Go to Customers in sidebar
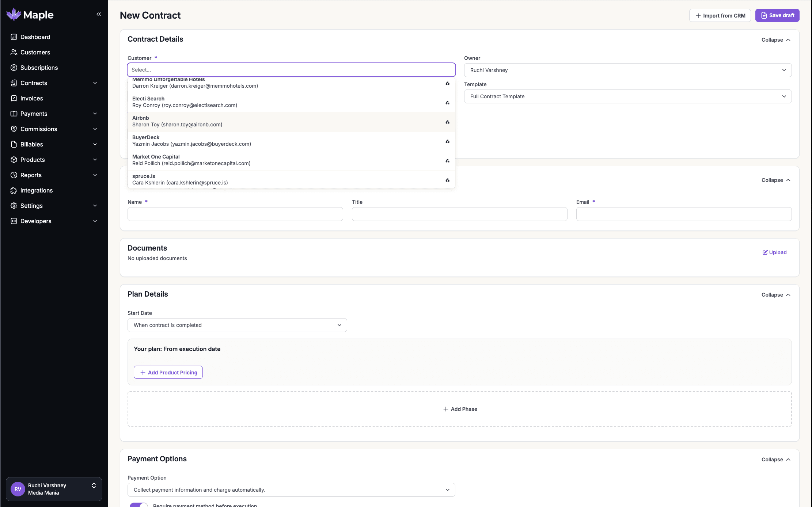Image resolution: width=812 pixels, height=507 pixels. pyautogui.click(x=35, y=52)
